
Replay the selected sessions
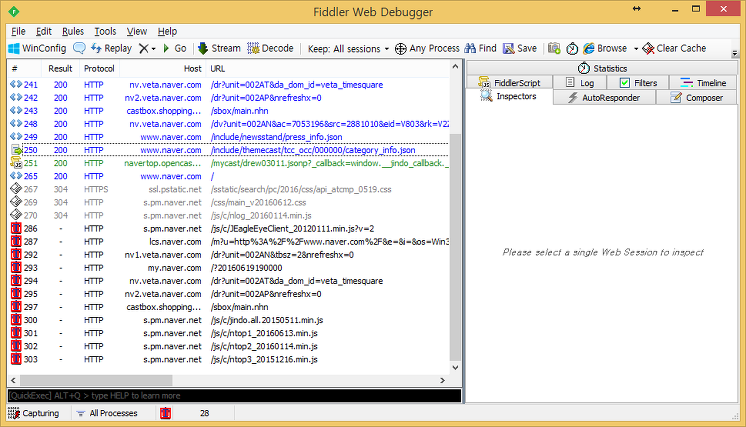[111, 49]
